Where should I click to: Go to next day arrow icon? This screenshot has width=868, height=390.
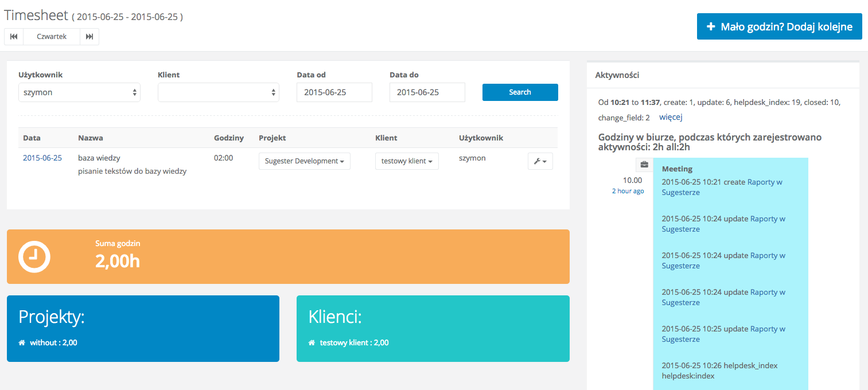tap(89, 37)
